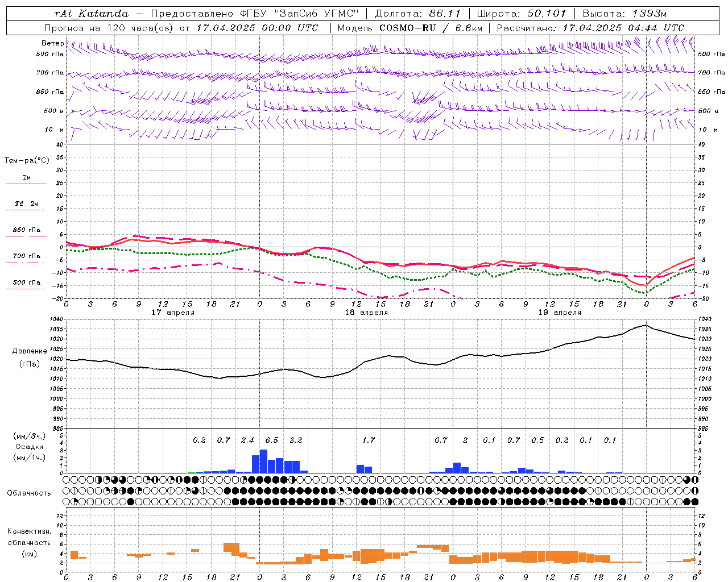Click the 3.2 precipitation total value
728x582 pixels.
point(296,440)
